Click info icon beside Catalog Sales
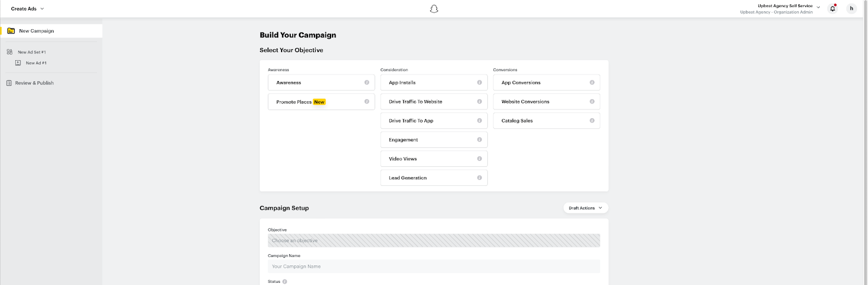The image size is (868, 285). pyautogui.click(x=592, y=120)
